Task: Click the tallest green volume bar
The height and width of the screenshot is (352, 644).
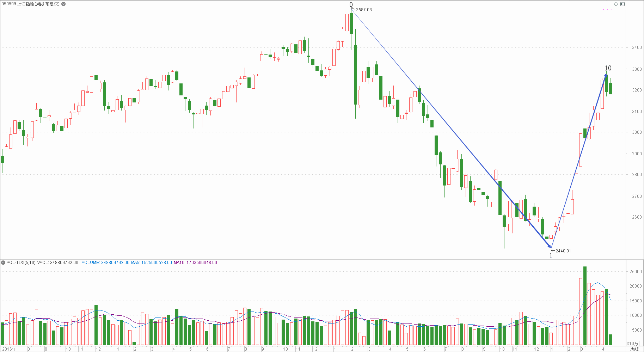Action: pyautogui.click(x=585, y=306)
